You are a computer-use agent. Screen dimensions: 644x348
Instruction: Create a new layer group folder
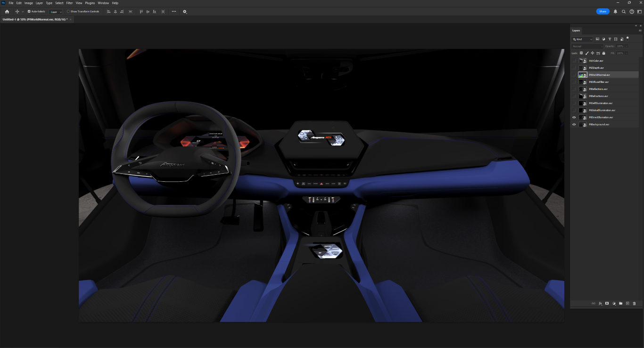click(620, 304)
